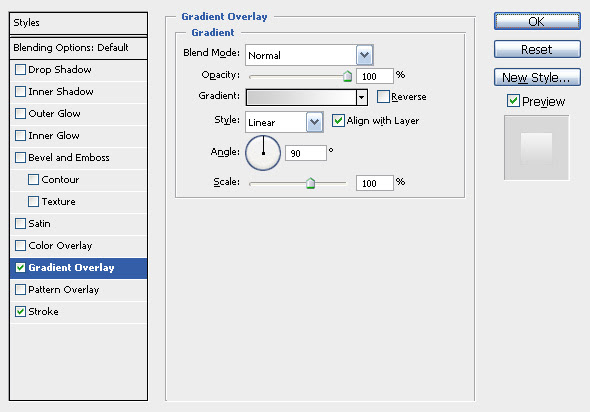This screenshot has height=412, width=590.
Task: Click the OK button
Action: [x=537, y=21]
